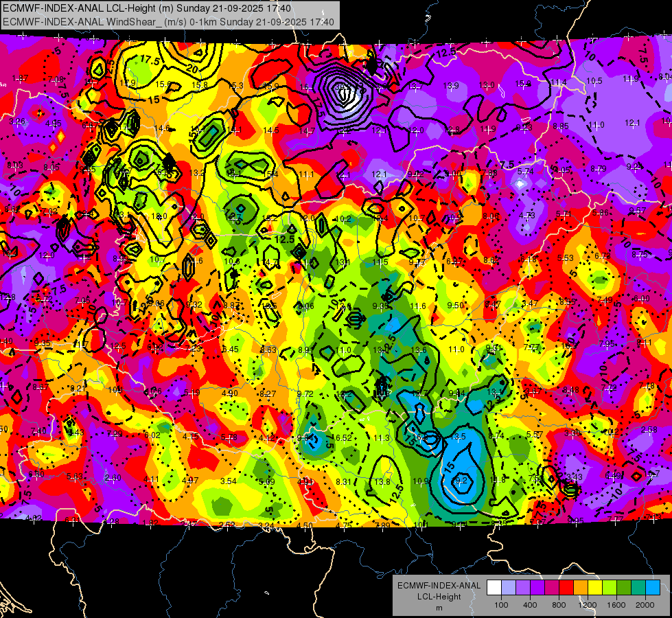Click the teal legend swatch
Image resolution: width=672 pixels, height=618 pixels.
[x=638, y=588]
